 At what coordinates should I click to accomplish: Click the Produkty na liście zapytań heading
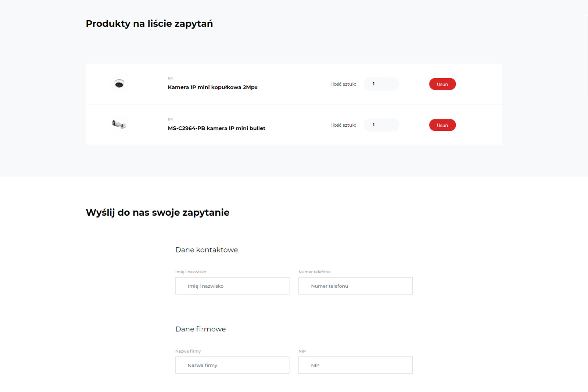pos(149,24)
